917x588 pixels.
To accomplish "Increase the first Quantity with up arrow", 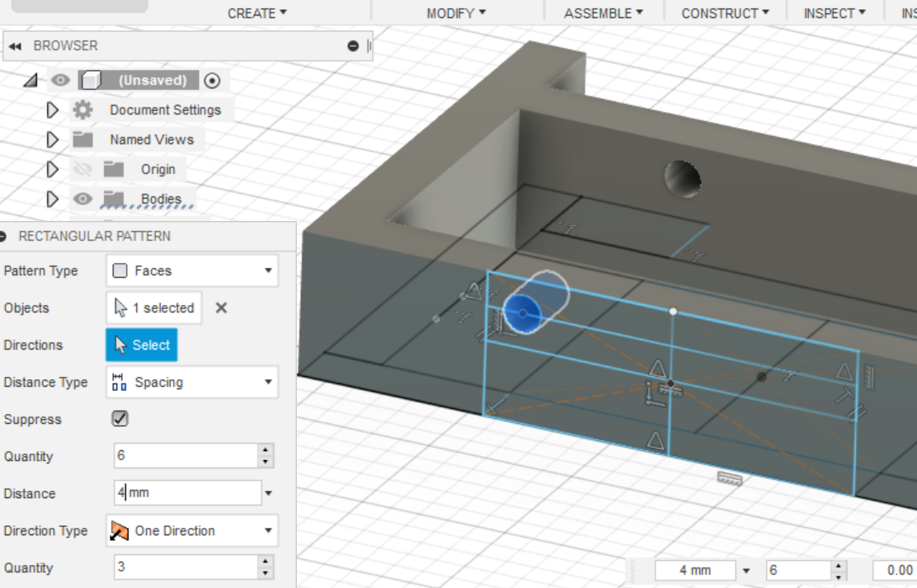I will (x=266, y=449).
